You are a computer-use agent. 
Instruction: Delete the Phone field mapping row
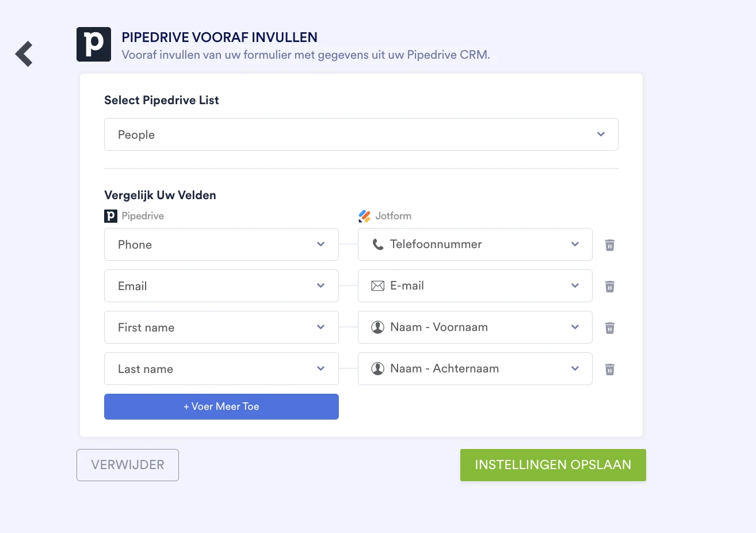click(609, 245)
